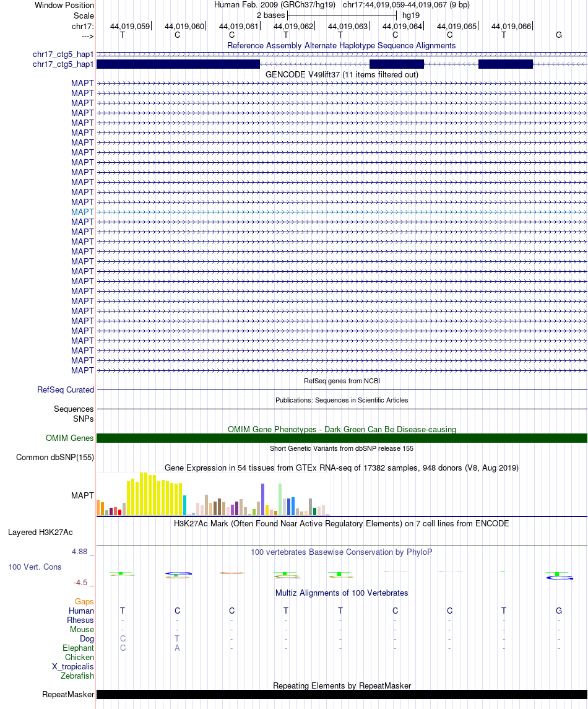Click the OMIM Genes label

click(x=69, y=438)
